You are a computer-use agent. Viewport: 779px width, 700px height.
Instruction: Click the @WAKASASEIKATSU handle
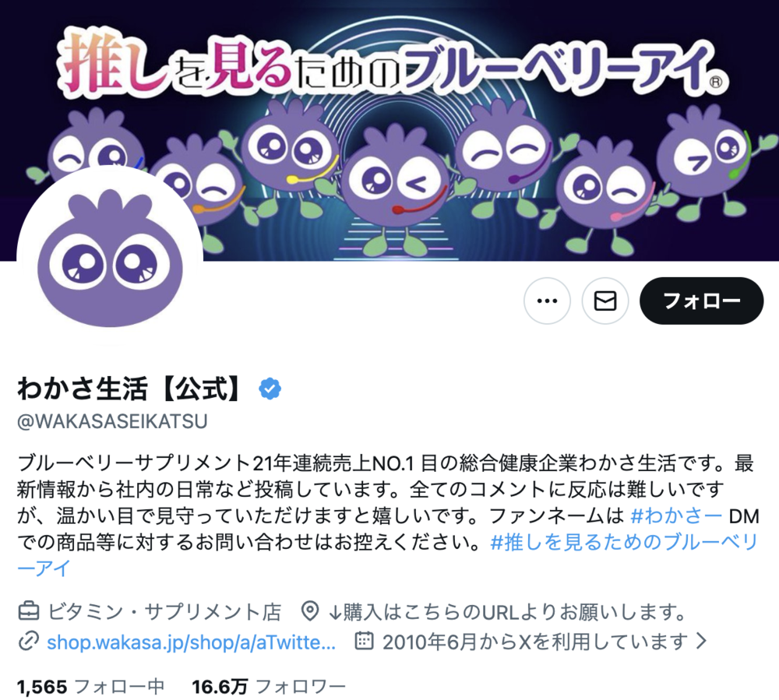click(x=112, y=421)
